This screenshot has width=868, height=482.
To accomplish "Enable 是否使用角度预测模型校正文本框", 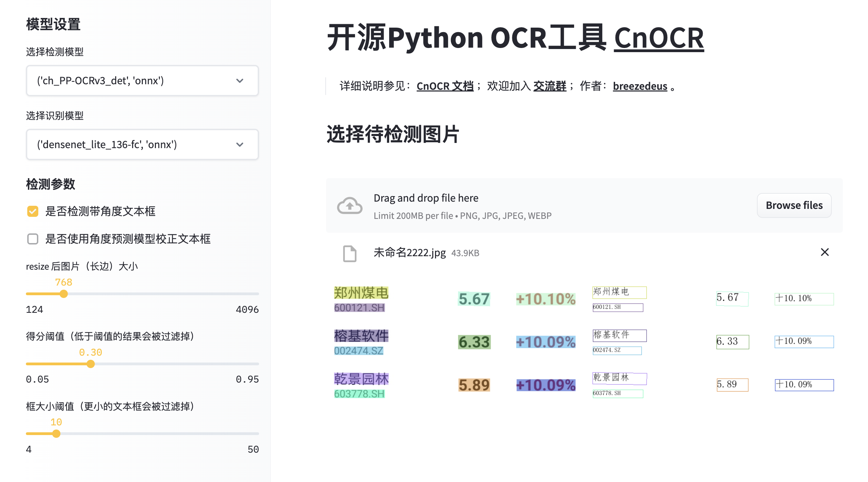I will pyautogui.click(x=32, y=239).
